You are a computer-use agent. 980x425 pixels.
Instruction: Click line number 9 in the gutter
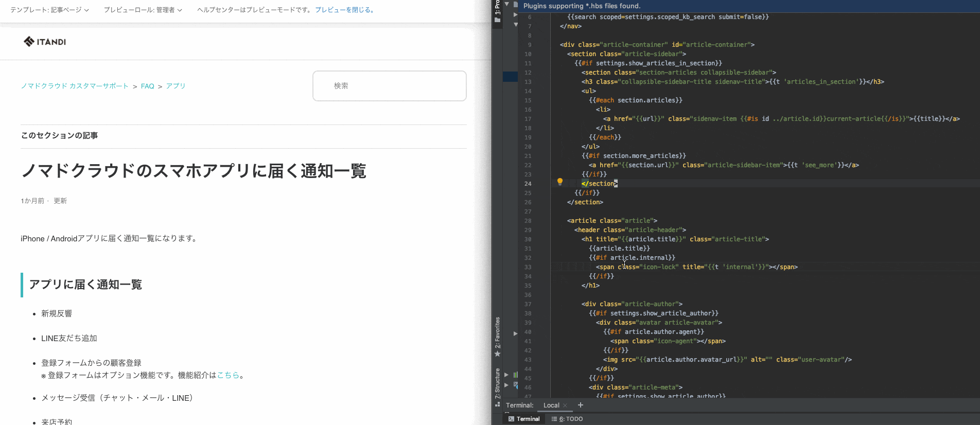[529, 45]
